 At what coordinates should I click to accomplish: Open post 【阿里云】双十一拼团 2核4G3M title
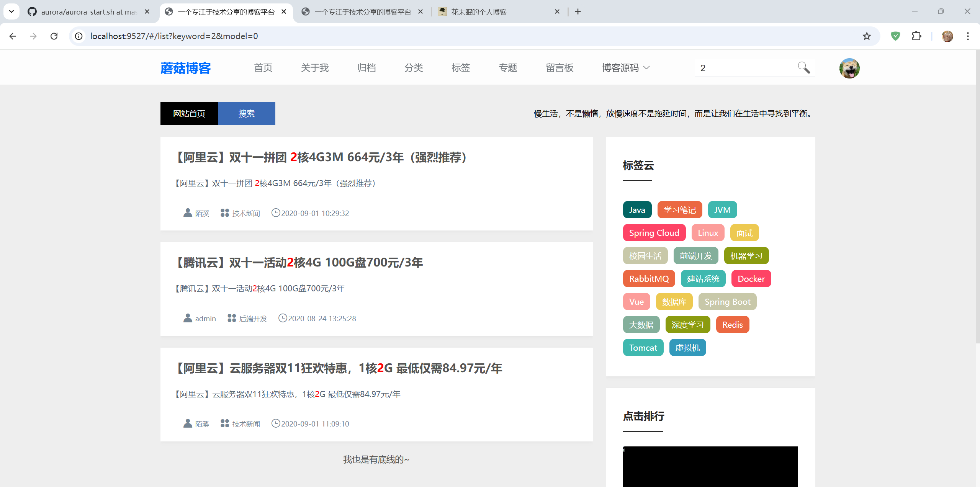[x=321, y=157]
